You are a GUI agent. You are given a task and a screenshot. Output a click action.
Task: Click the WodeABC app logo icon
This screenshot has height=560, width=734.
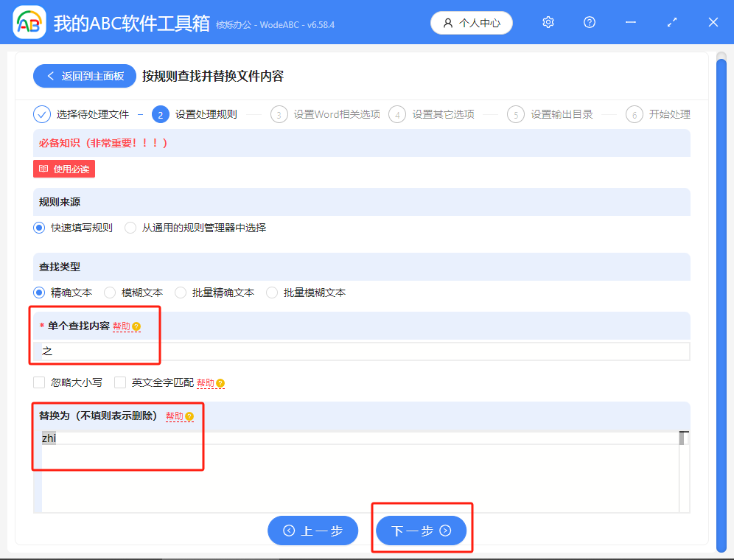coord(29,22)
